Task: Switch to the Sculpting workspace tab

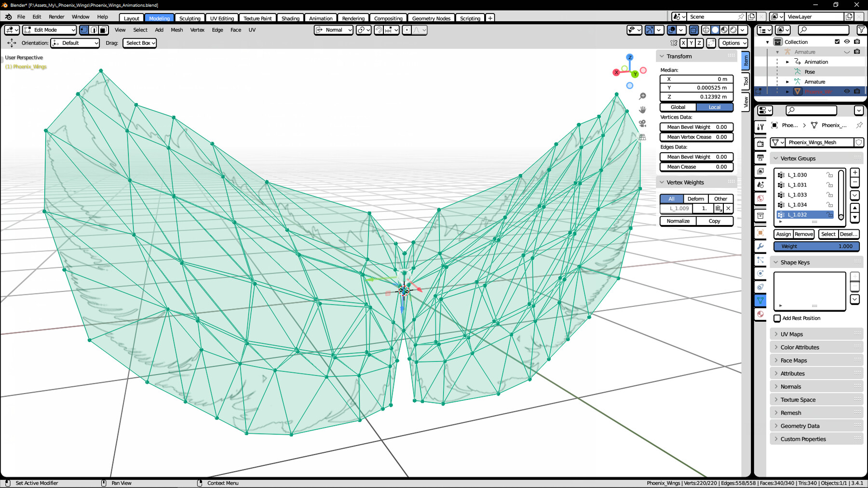Action: [x=190, y=18]
